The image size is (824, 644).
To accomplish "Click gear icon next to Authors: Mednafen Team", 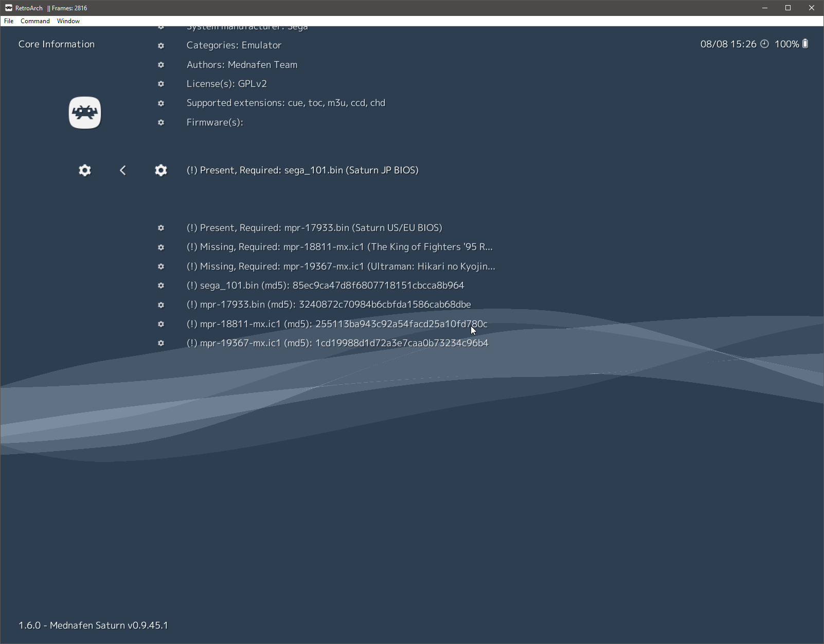I will point(161,65).
